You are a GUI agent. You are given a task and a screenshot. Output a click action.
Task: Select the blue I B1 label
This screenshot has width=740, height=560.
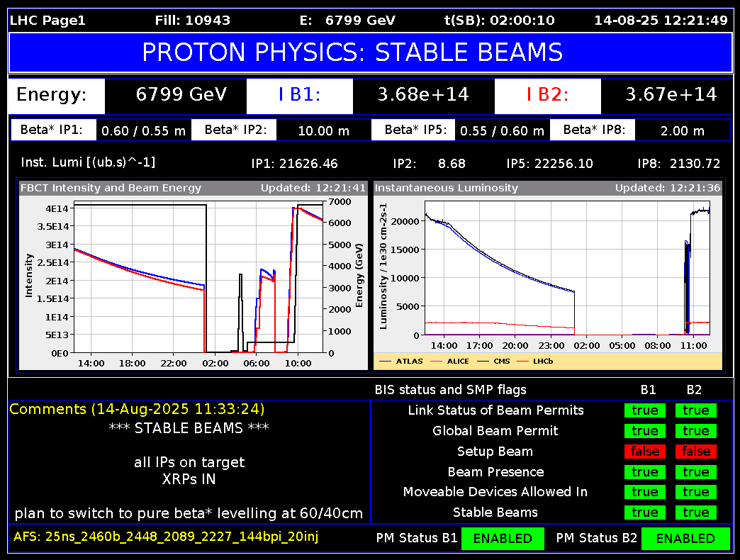point(299,95)
